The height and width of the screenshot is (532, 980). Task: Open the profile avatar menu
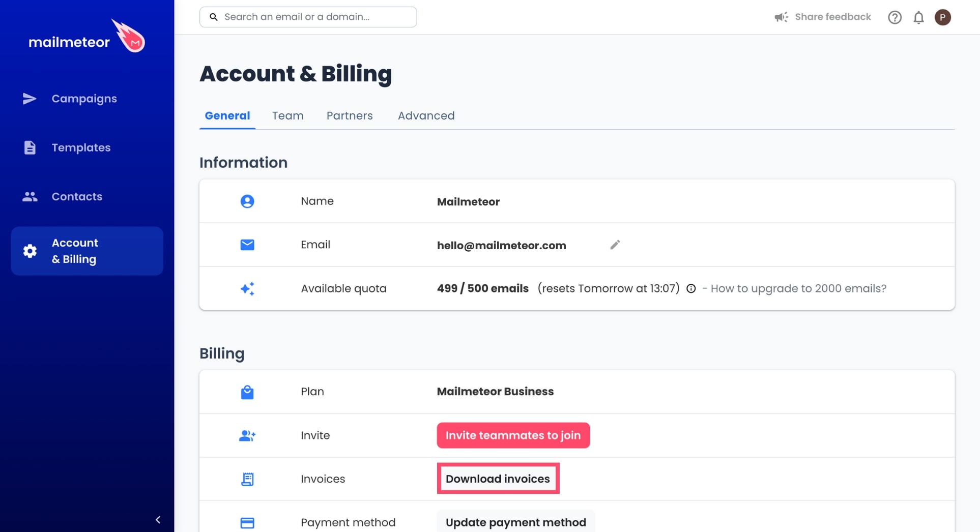tap(942, 17)
